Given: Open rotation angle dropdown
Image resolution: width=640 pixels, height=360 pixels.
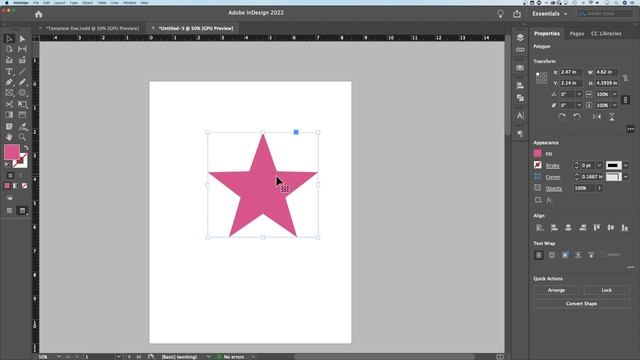Looking at the screenshot, I should click(579, 94).
